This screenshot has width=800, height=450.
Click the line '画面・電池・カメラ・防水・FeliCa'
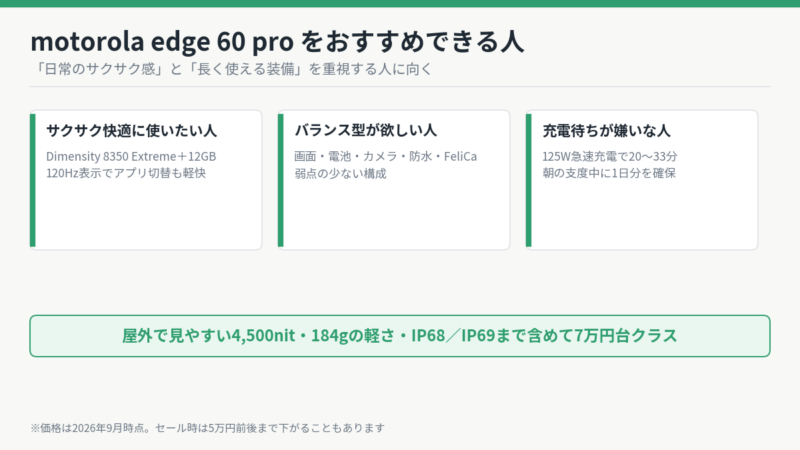(386, 156)
